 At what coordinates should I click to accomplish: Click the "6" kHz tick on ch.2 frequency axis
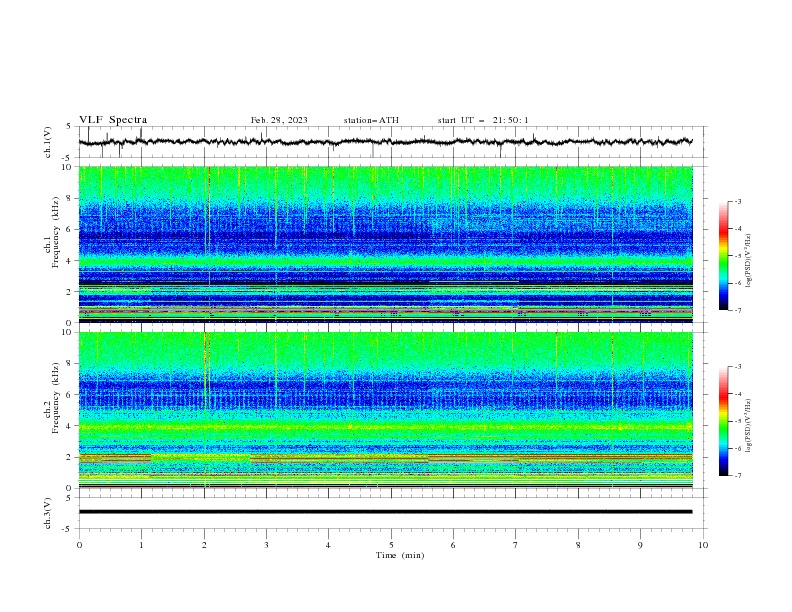click(x=70, y=395)
